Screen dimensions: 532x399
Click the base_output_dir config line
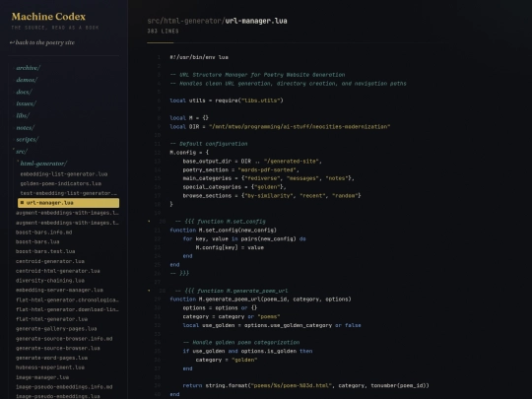(252, 162)
